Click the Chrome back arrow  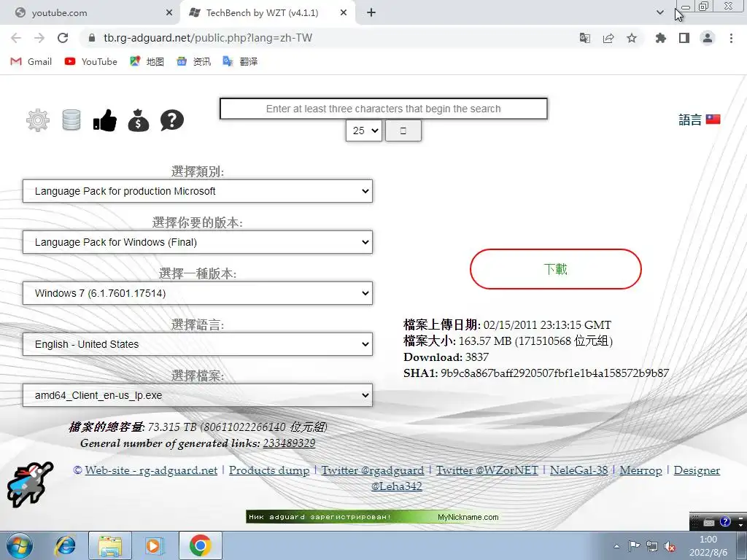click(16, 38)
